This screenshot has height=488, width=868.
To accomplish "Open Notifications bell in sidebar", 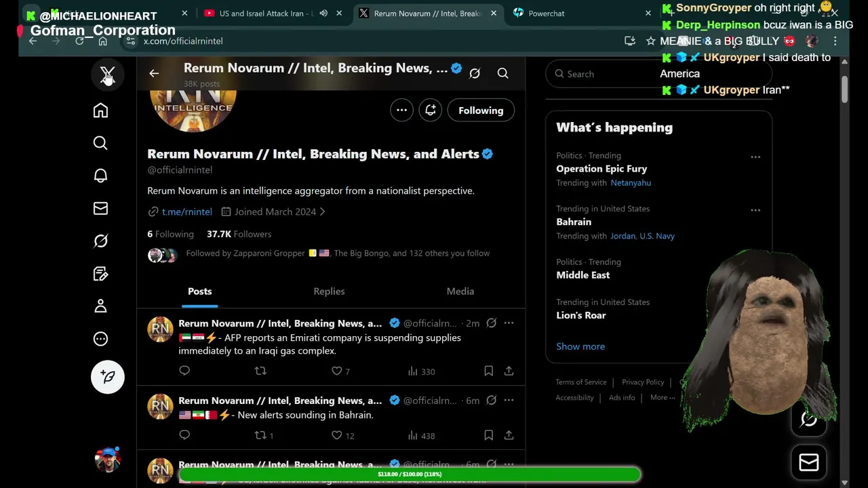I will point(100,176).
